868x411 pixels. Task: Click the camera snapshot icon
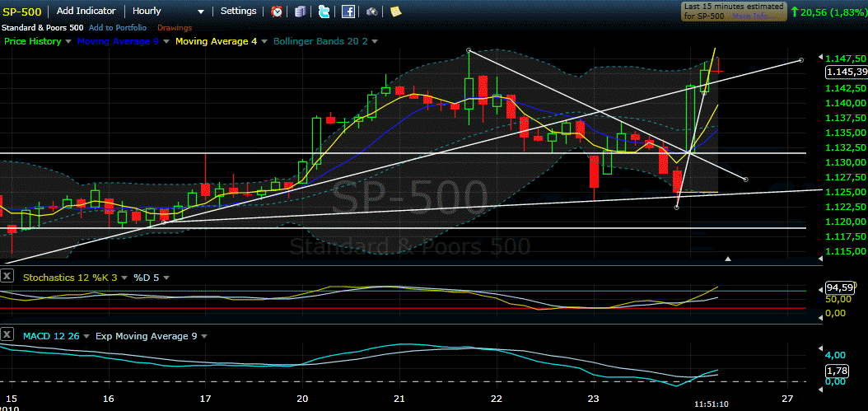(x=372, y=11)
